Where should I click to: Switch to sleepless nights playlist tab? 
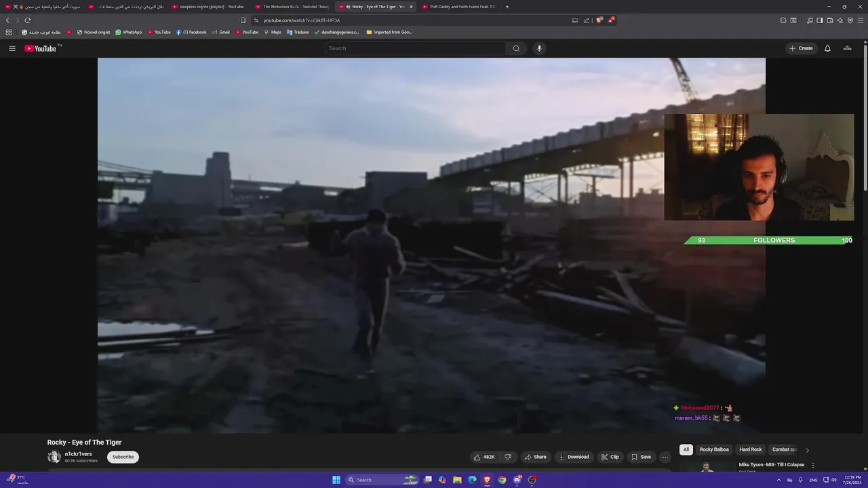(x=208, y=7)
